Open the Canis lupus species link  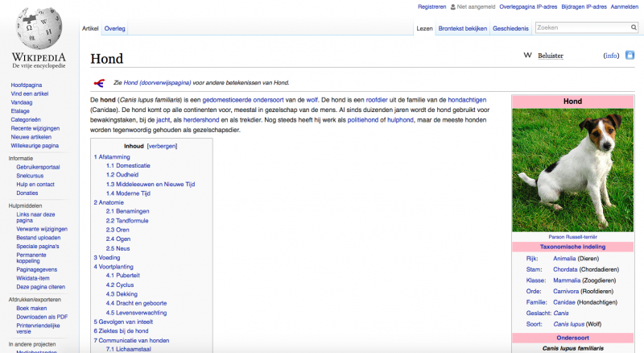tap(568, 324)
